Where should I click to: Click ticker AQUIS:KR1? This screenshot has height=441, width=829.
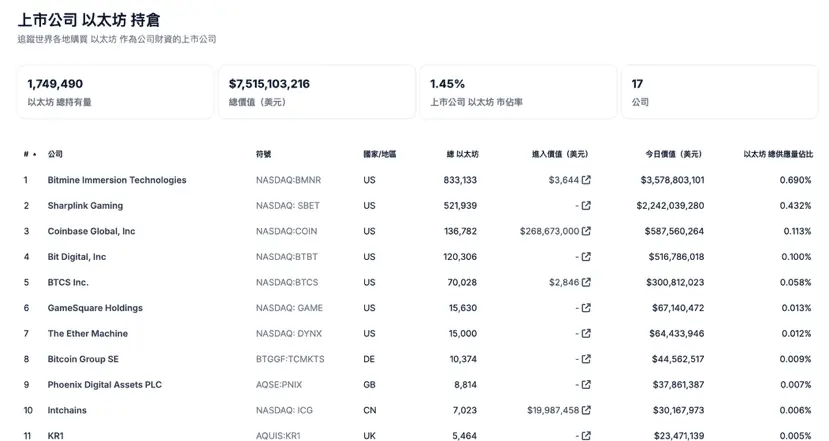(x=278, y=436)
